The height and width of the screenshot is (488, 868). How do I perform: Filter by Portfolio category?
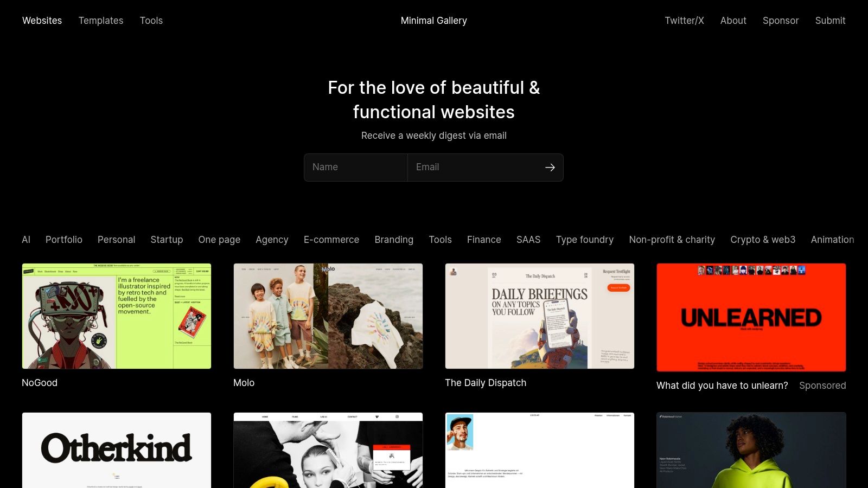[64, 240]
